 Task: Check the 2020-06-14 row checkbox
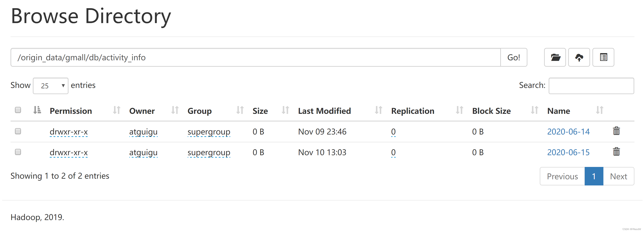point(18,131)
